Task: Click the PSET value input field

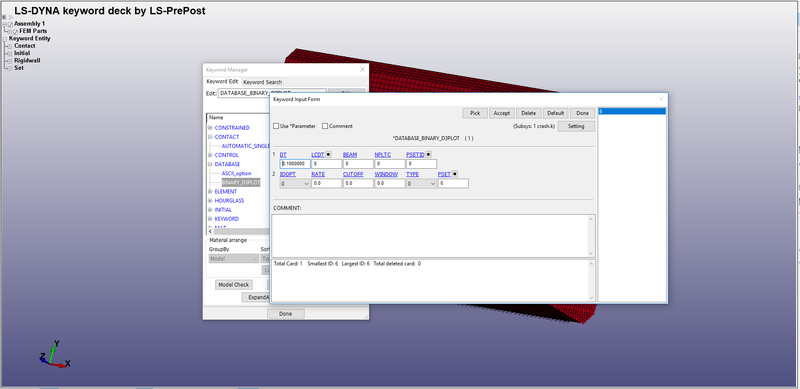Action: pos(453,183)
